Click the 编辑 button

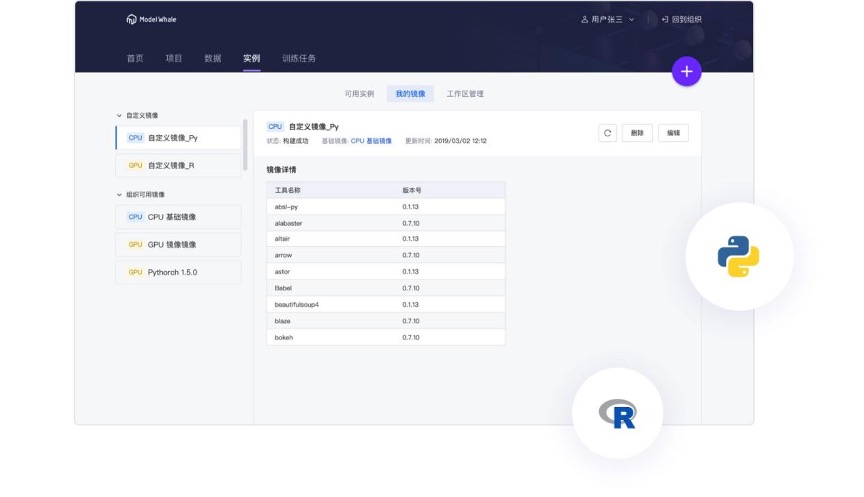pos(673,133)
